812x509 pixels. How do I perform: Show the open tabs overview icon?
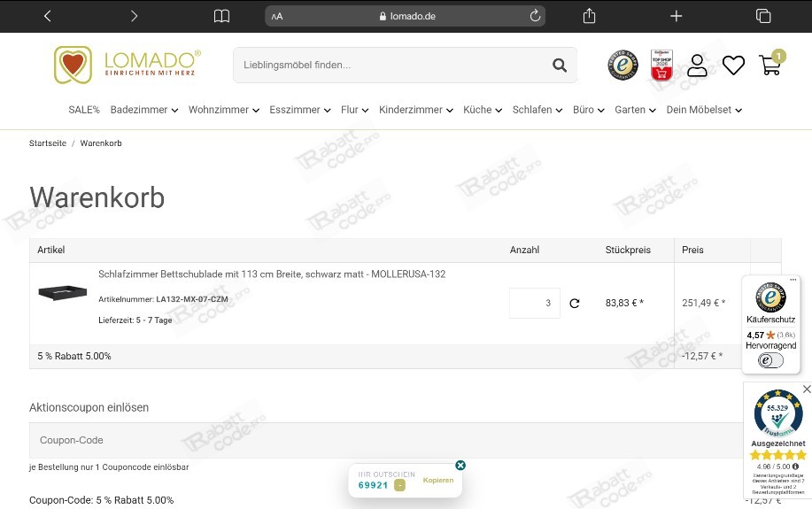763,16
